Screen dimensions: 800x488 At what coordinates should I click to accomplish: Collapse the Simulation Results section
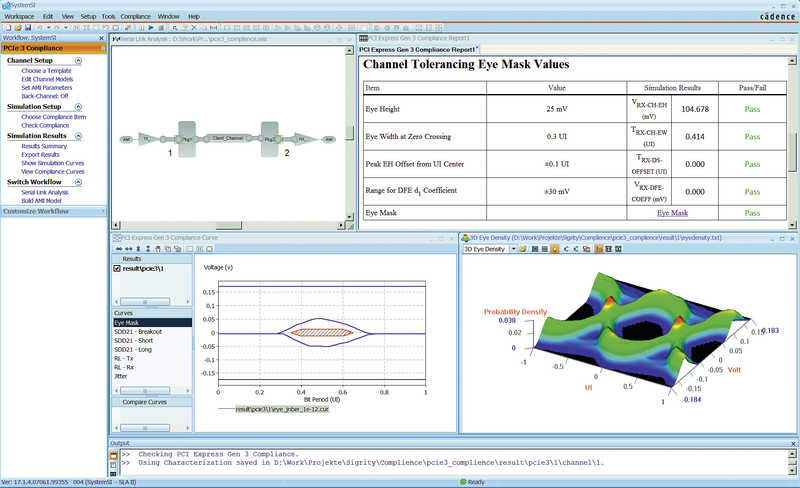tap(78, 136)
